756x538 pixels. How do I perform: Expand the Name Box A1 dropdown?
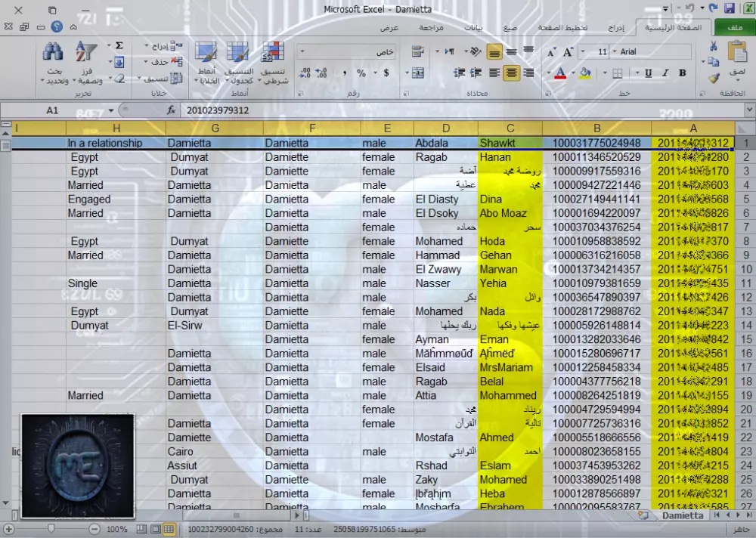[x=111, y=110]
